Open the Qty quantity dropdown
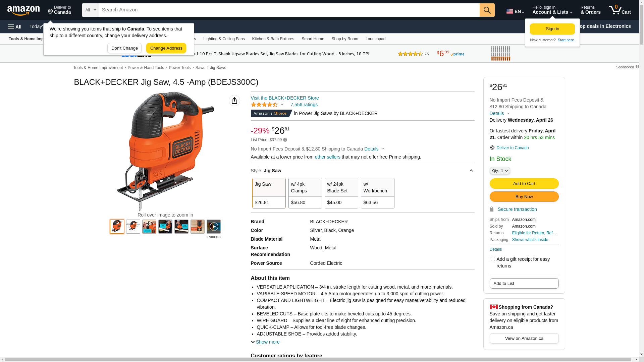Viewport: 644px width, 362px height. [x=499, y=171]
